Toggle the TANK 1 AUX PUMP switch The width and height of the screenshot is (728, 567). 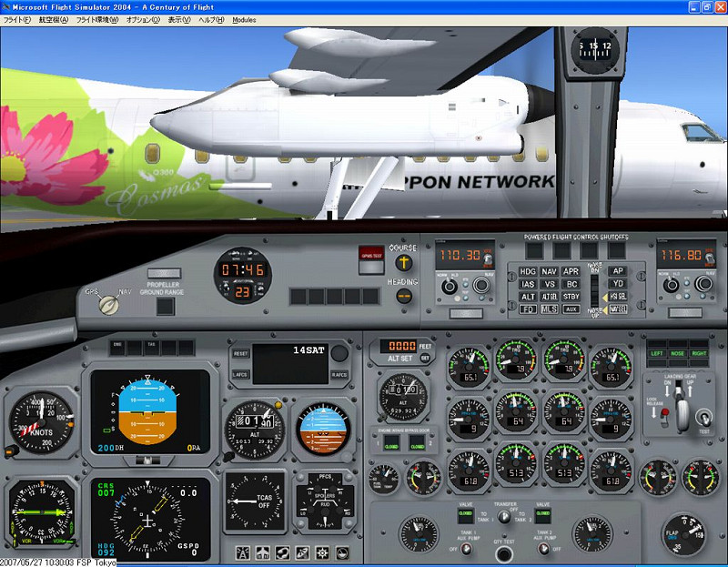(x=466, y=549)
